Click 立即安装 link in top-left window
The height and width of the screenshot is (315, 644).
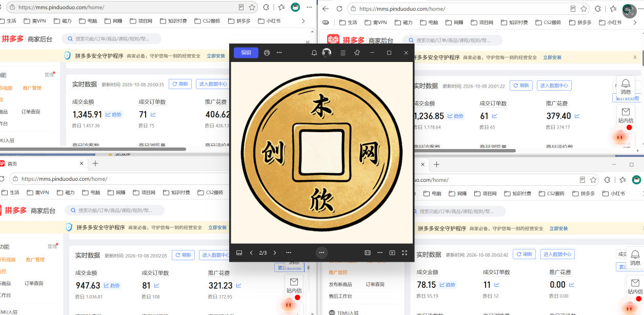(x=216, y=56)
